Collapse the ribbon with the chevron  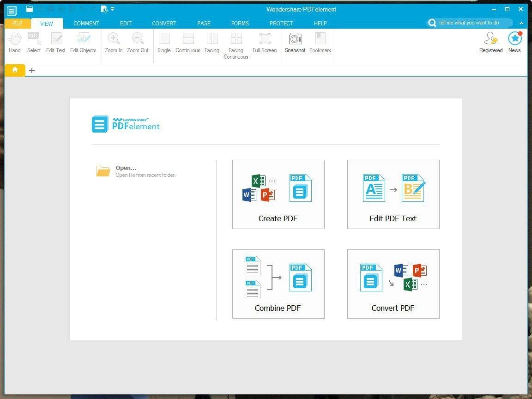521,23
